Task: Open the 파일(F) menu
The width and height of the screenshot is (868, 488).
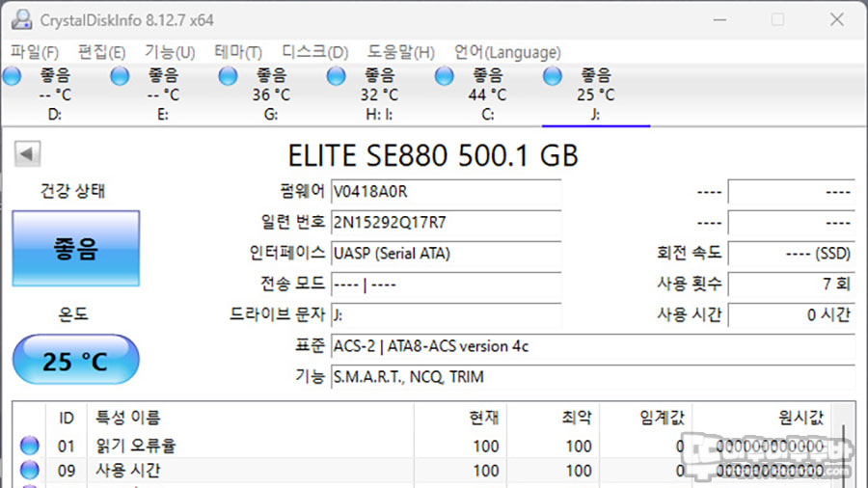Action: click(35, 52)
